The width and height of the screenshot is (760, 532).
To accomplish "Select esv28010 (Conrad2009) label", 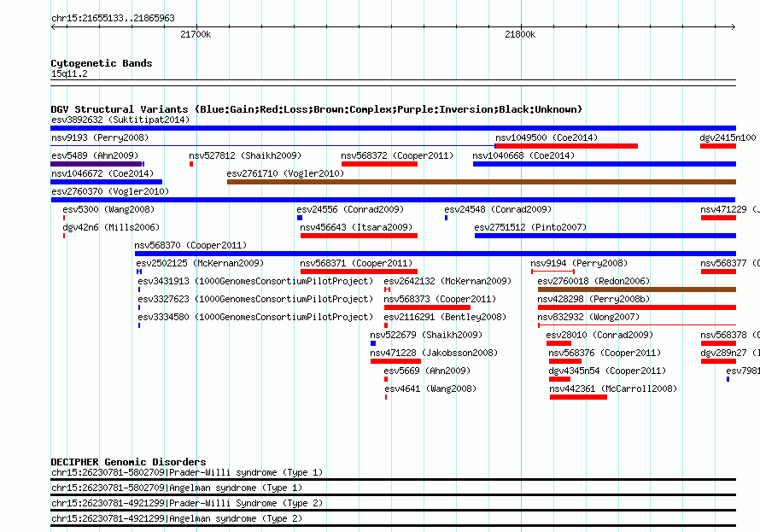I will click(599, 335).
